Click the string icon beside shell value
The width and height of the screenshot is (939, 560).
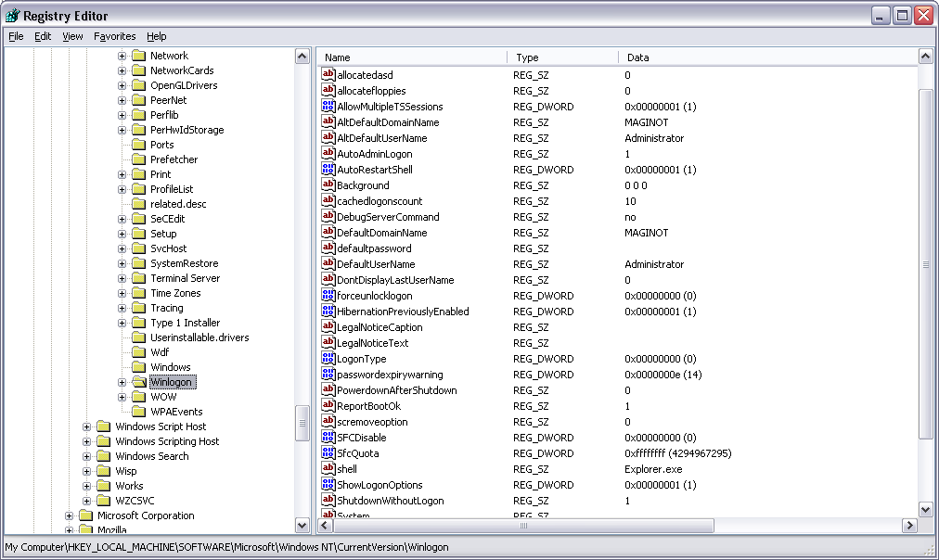[328, 468]
